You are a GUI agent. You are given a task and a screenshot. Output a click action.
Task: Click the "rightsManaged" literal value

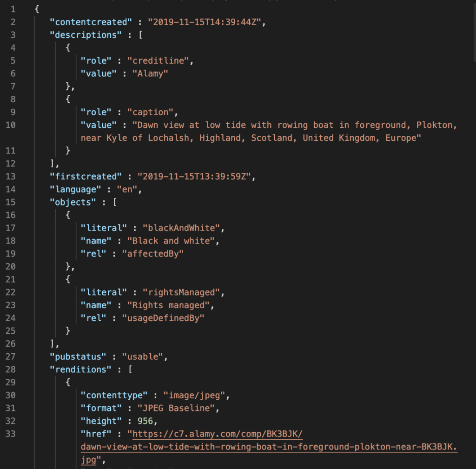(x=181, y=292)
